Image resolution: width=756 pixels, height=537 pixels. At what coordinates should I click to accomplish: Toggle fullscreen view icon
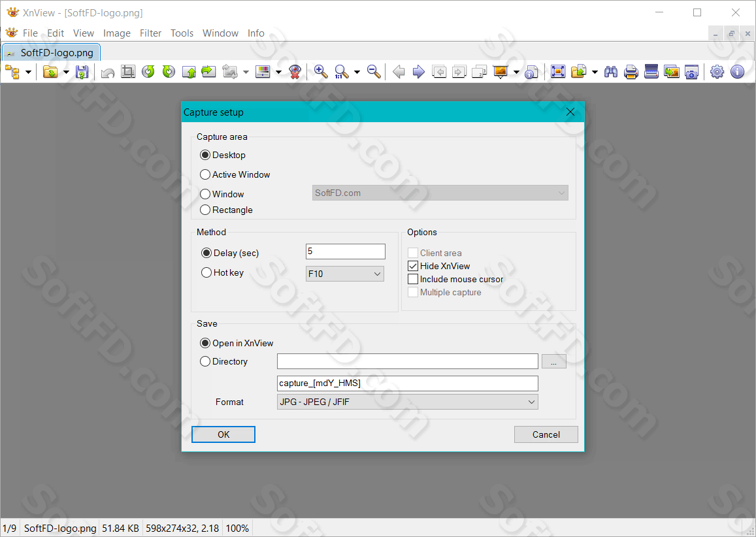(558, 72)
